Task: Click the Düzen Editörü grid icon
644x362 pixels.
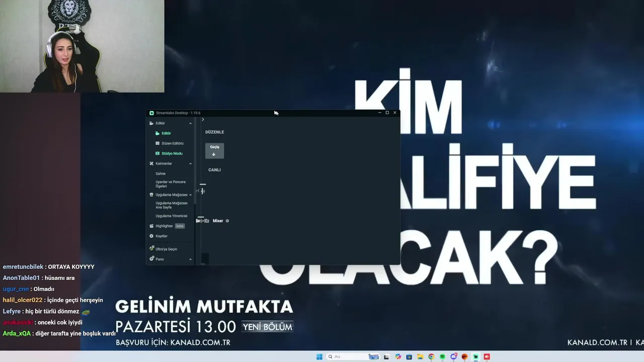Action: point(157,143)
